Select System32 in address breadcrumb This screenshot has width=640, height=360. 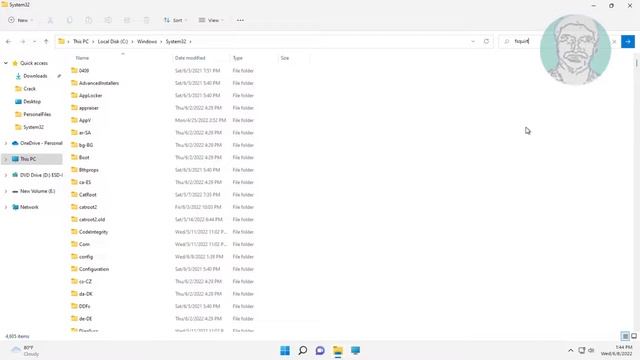[x=176, y=42]
